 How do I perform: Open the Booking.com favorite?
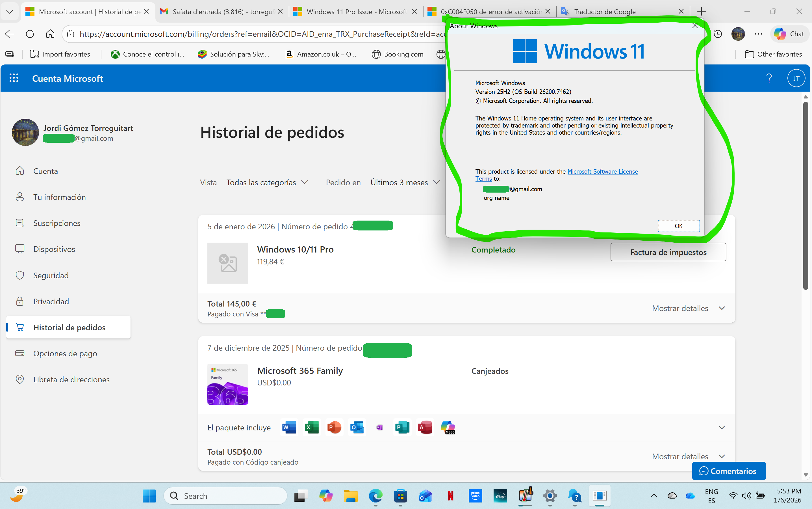coord(398,54)
